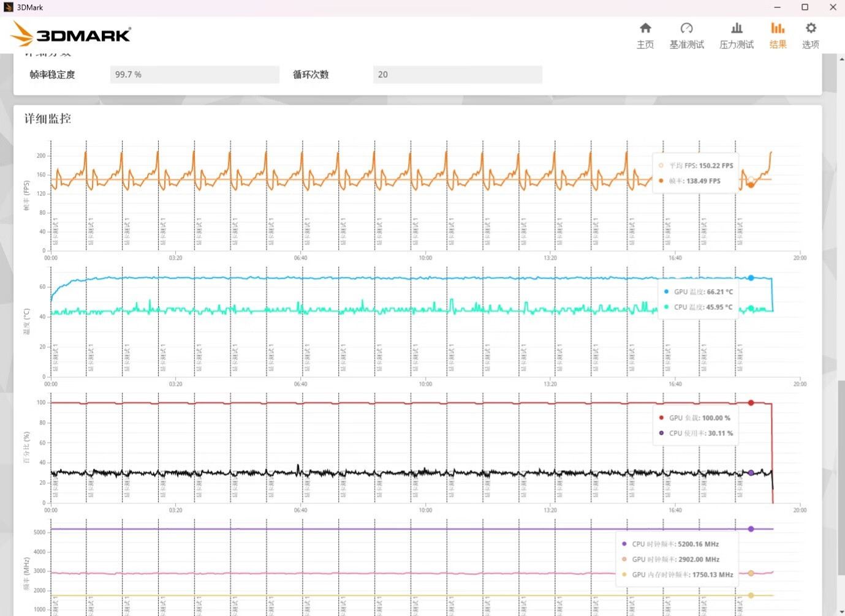Click the 3DMark logo
The image size is (845, 616).
(71, 34)
